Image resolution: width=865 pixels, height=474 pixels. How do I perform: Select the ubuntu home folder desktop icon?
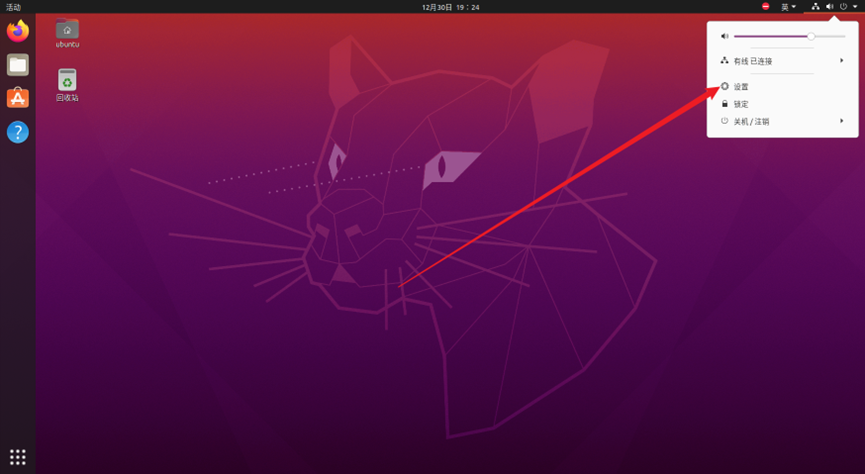pos(67,33)
